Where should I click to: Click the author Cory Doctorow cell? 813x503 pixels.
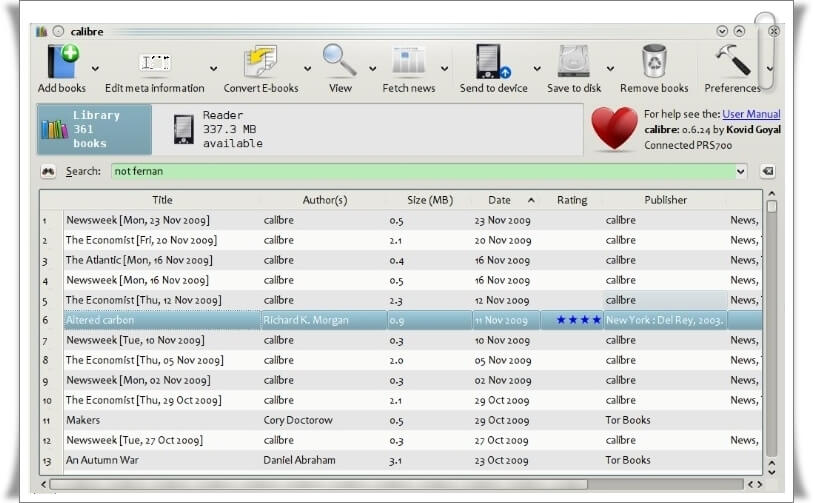point(324,421)
